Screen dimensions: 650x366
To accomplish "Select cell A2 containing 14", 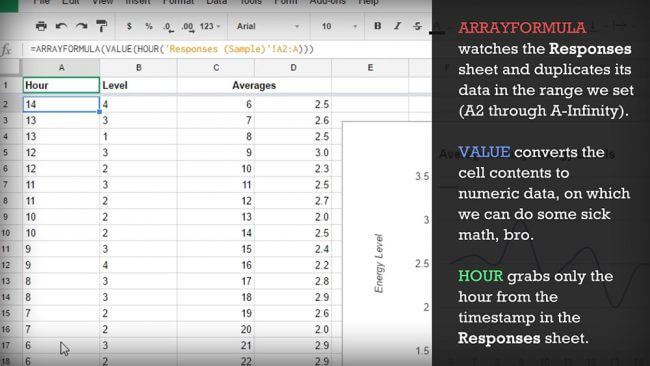I will tap(61, 104).
